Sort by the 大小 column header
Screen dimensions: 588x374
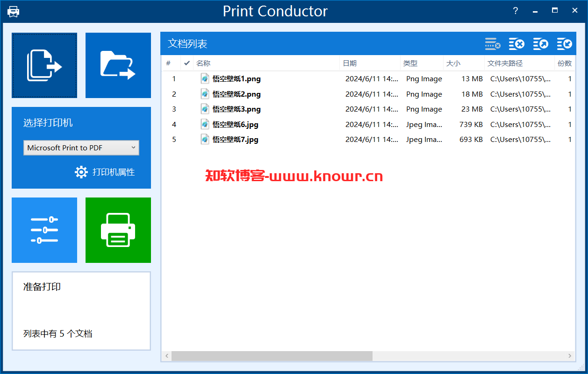[x=464, y=63]
